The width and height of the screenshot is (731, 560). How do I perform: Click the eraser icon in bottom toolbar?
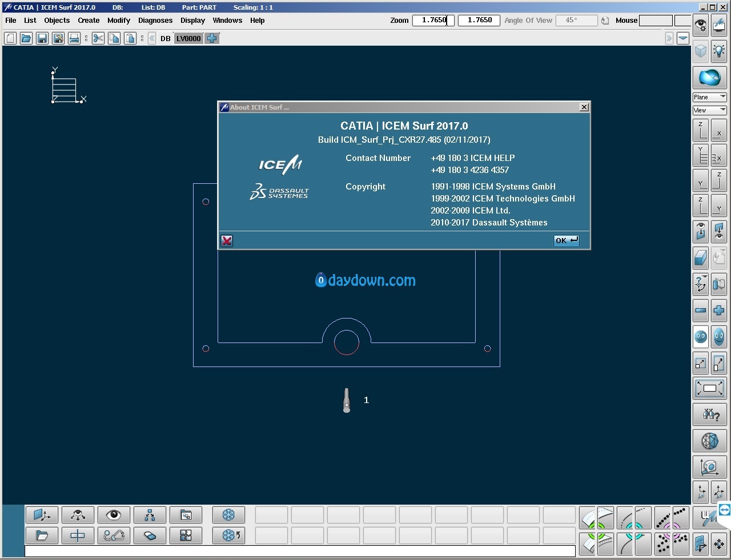(x=150, y=535)
